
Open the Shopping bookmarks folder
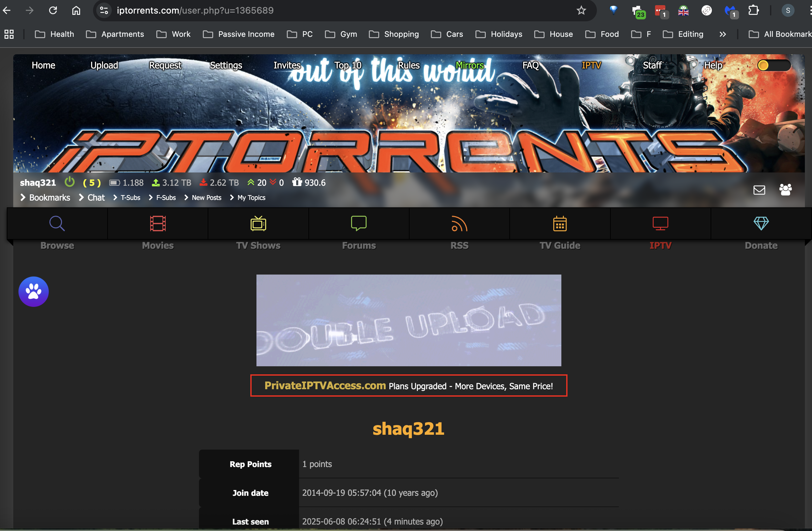click(394, 34)
